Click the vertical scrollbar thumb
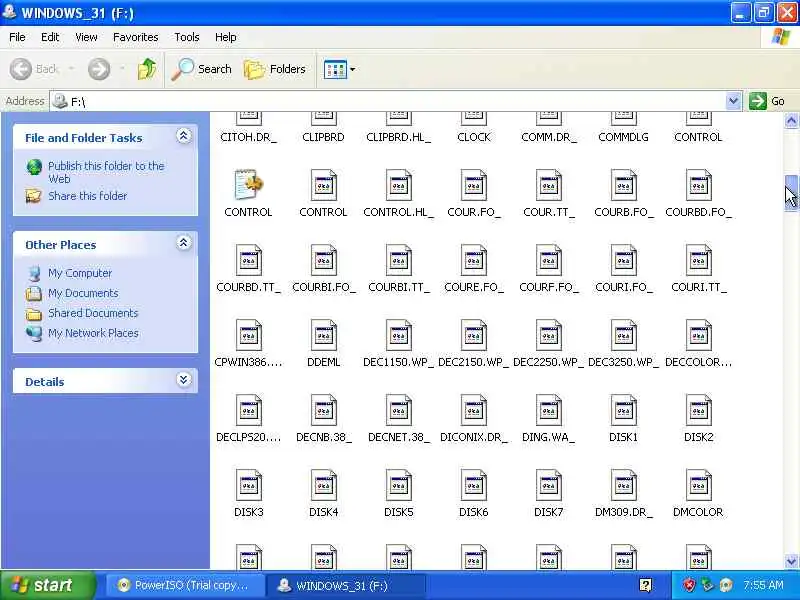This screenshot has width=800, height=600. (x=791, y=193)
